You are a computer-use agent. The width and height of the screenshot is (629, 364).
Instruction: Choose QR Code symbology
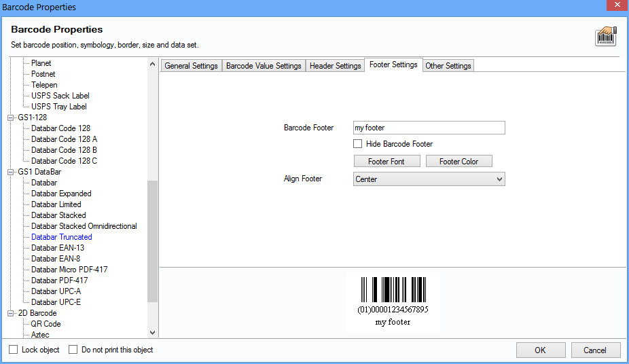pos(46,323)
